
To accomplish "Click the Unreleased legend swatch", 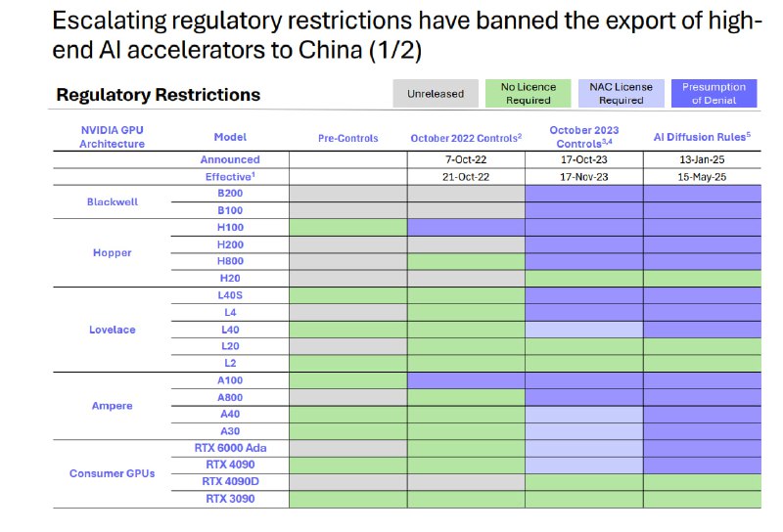I will pos(436,93).
